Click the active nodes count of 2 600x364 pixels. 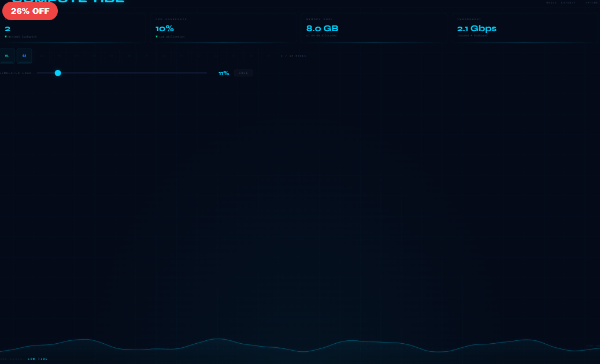pyautogui.click(x=8, y=28)
